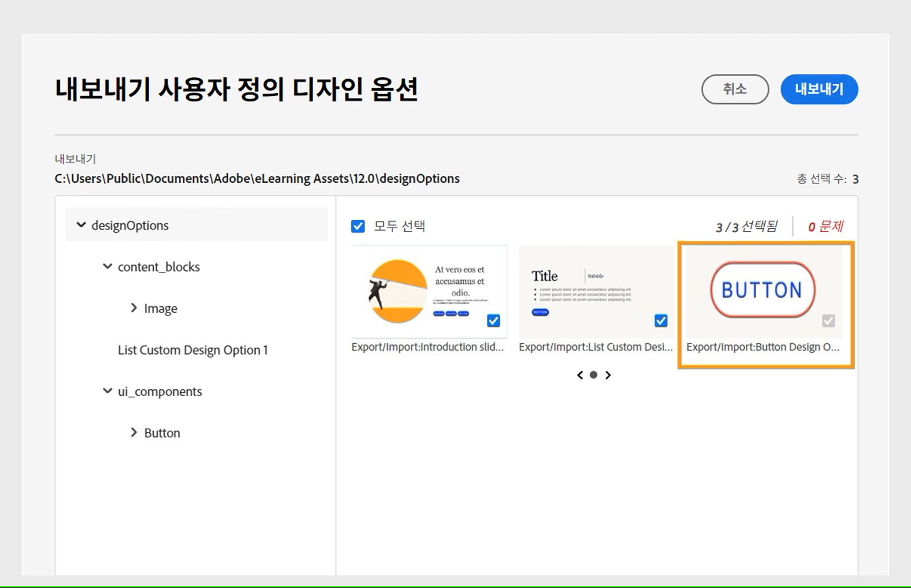Collapse the designOptions tree node
Viewport: 911px width, 588px height.
(81, 225)
